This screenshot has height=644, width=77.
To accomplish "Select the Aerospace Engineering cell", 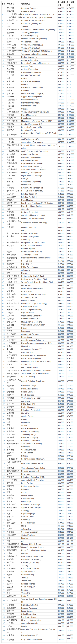I will 30,82.
